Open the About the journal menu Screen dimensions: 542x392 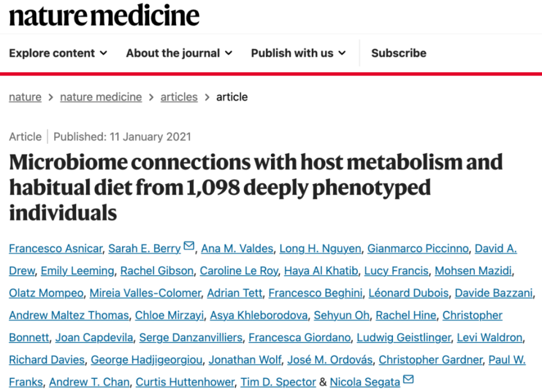[179, 53]
